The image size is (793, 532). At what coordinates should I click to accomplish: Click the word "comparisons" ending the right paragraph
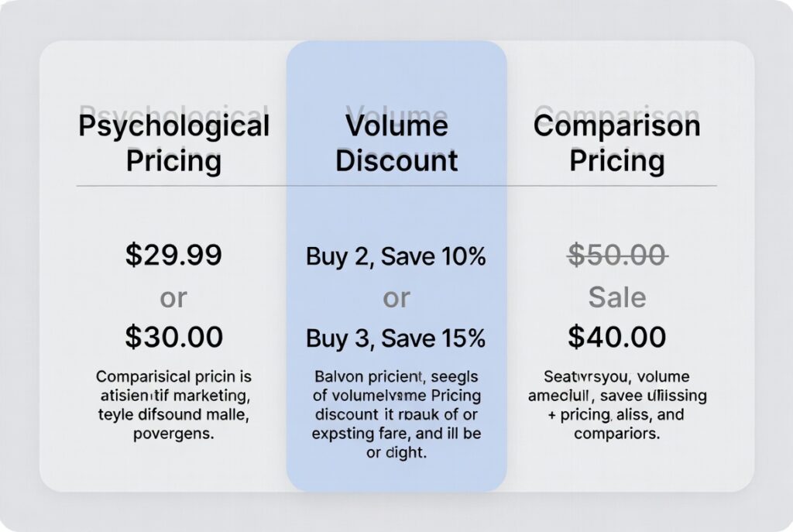[x=617, y=434]
